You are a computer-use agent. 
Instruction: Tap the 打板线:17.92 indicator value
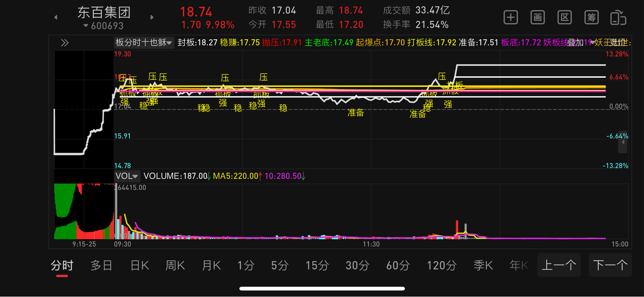[432, 42]
